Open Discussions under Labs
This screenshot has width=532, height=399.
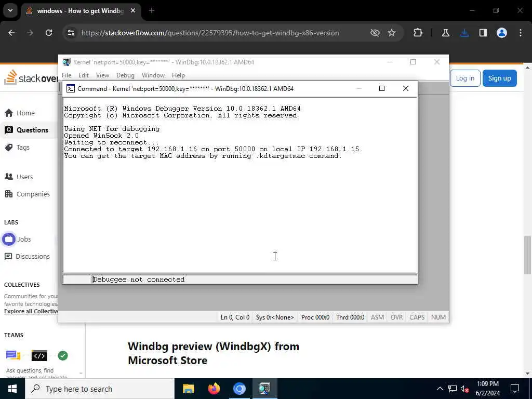[33, 257]
